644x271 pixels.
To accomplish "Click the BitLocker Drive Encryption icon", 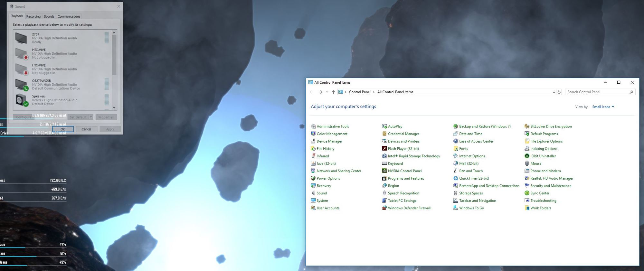I will pyautogui.click(x=527, y=126).
